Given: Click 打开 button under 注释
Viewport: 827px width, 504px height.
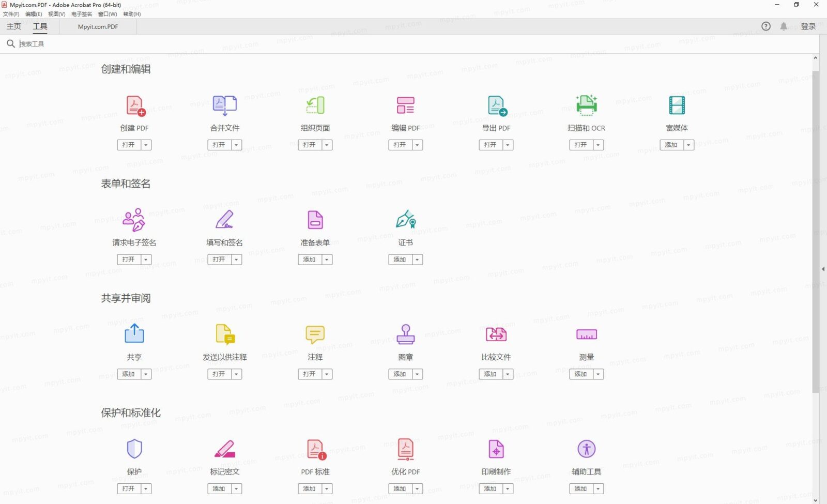Looking at the screenshot, I should 310,374.
